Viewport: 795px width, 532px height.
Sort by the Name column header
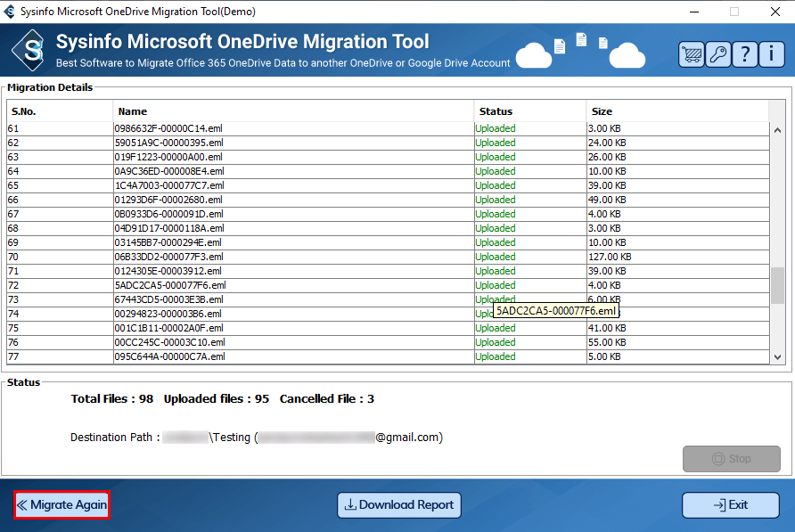tap(293, 111)
